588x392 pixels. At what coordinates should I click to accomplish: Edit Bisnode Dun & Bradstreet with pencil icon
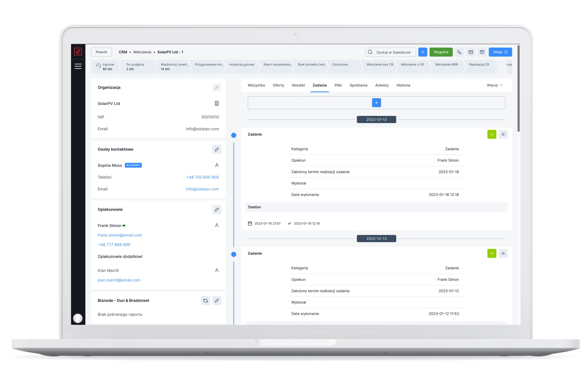tap(217, 300)
